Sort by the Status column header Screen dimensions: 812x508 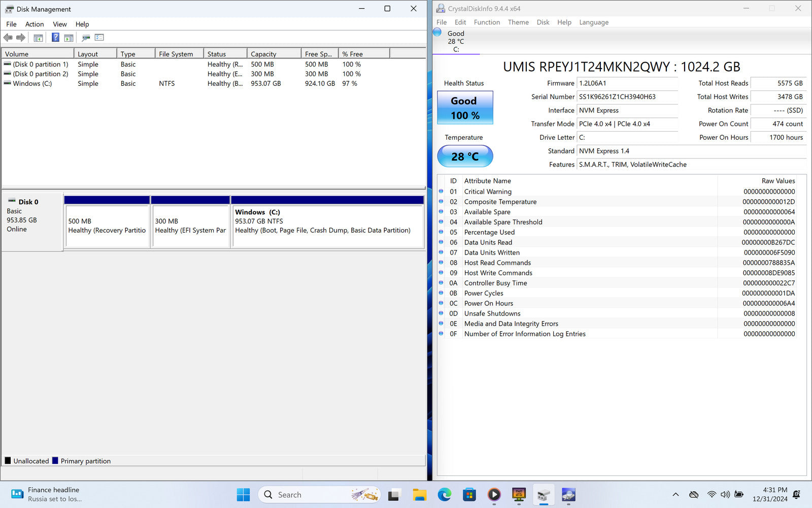[225, 54]
